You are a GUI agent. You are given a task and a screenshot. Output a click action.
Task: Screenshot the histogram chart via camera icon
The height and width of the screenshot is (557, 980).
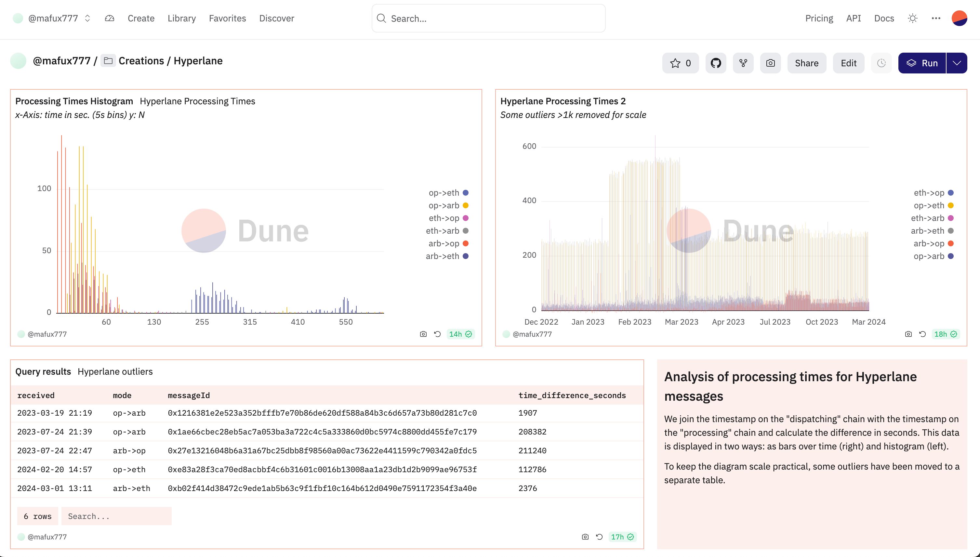point(423,334)
